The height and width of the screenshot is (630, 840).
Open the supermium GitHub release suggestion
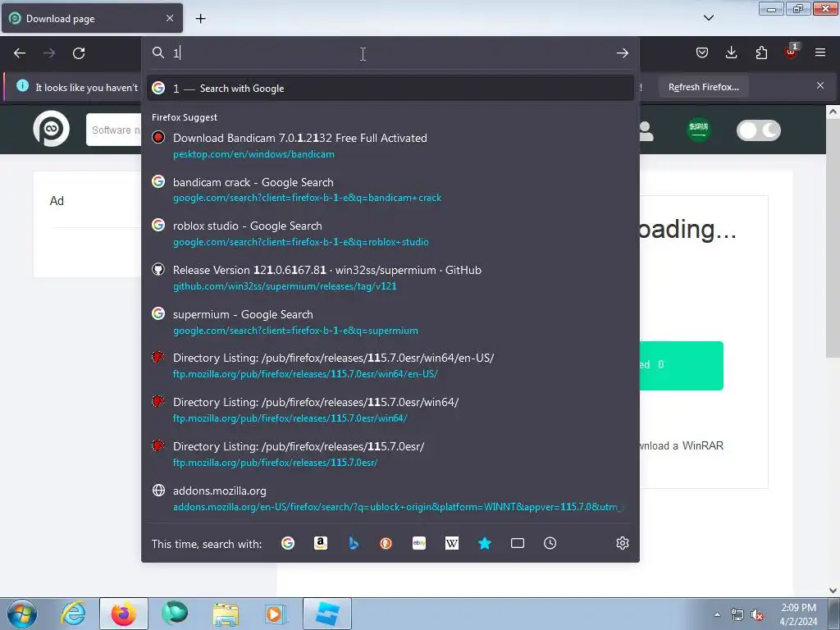(390, 277)
